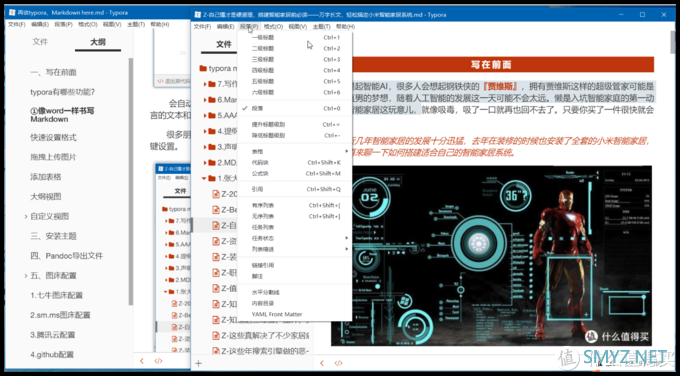Click folder icon of the 7.写作 folder
This screenshot has width=680, height=376.
212,84
